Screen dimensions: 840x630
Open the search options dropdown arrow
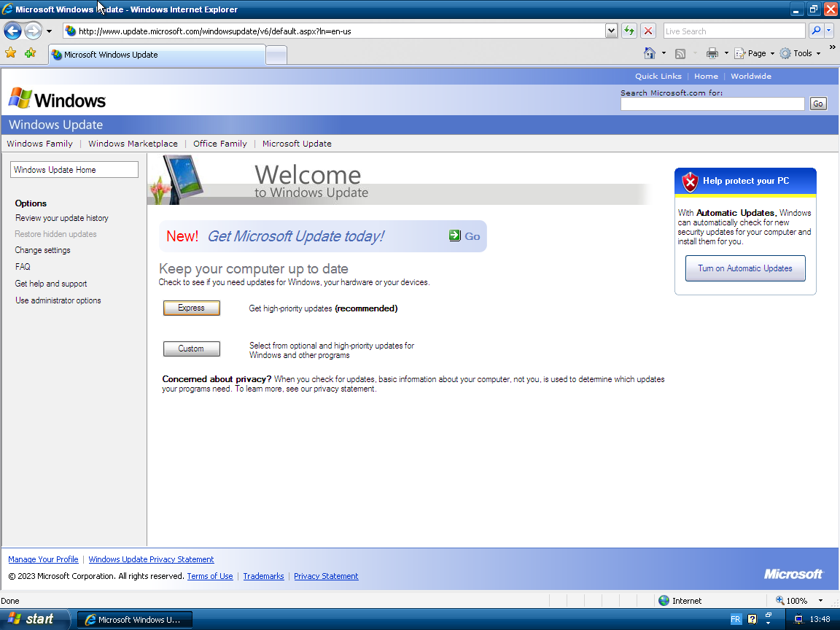pos(829,31)
